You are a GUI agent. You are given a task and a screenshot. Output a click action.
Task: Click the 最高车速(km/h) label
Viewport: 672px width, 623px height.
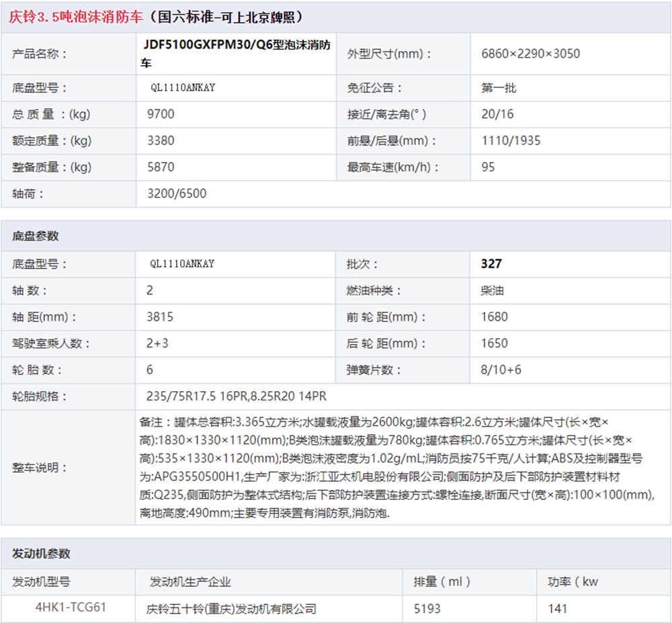(393, 167)
